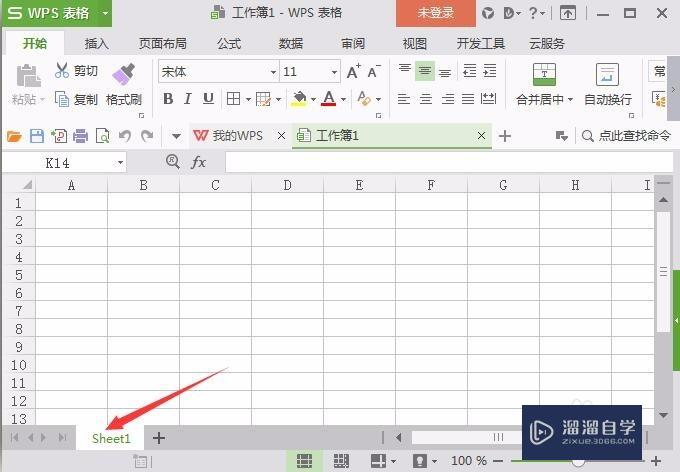Screen dimensions: 680x472
Task: Switch to 数据 ribbon tab
Action: click(x=291, y=43)
